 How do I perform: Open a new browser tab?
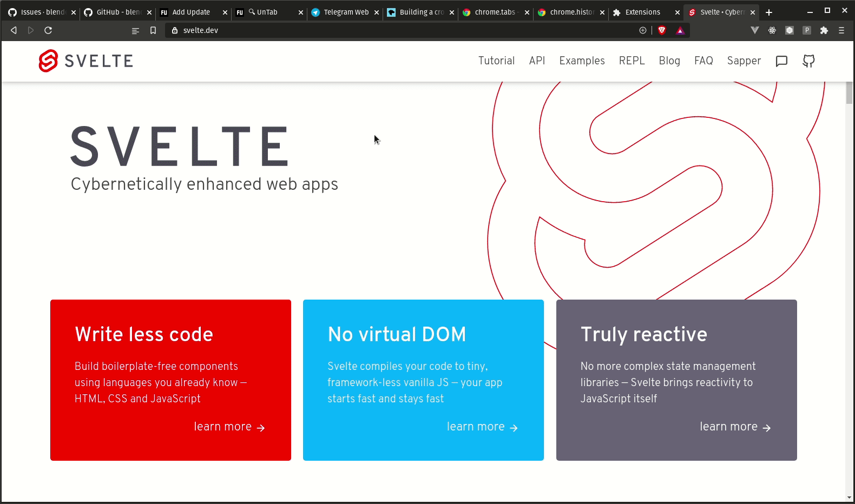pos(769,12)
